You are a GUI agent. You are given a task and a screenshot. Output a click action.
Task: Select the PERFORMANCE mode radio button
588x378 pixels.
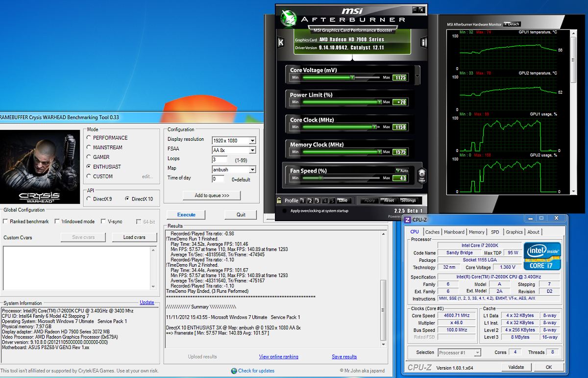pyautogui.click(x=89, y=138)
